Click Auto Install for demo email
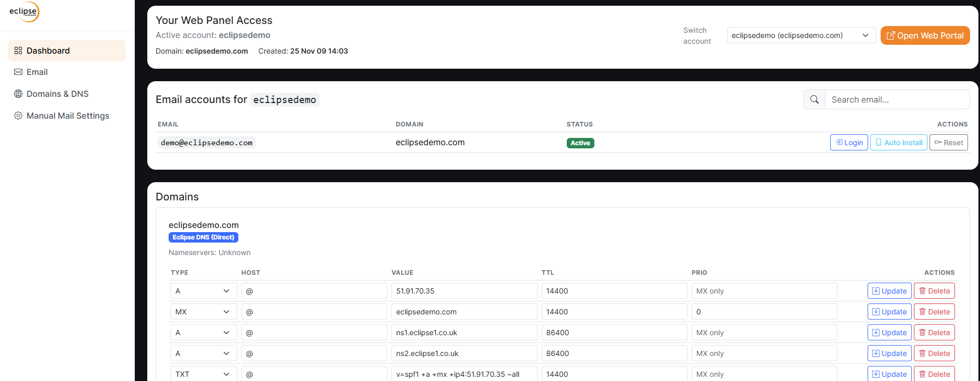Viewport: 980px width, 381px height. 898,143
